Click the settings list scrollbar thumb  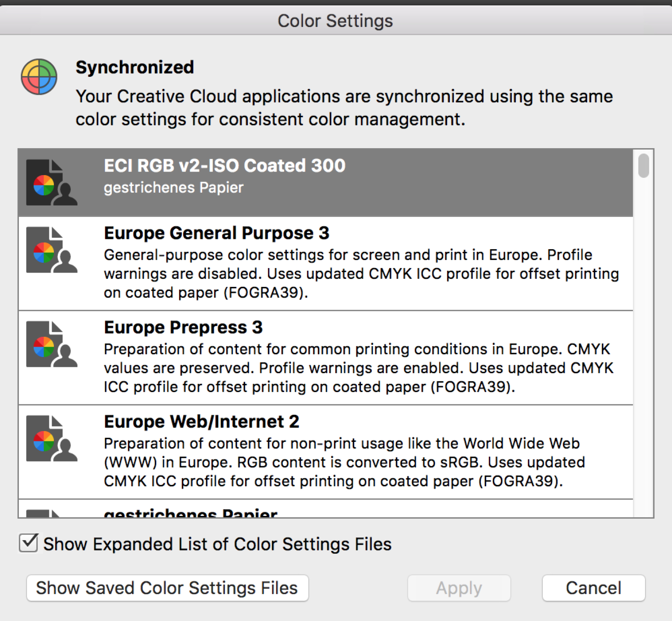tap(643, 166)
